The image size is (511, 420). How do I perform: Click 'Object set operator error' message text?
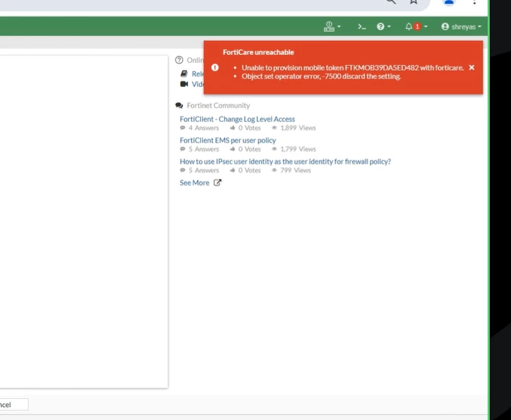click(321, 76)
